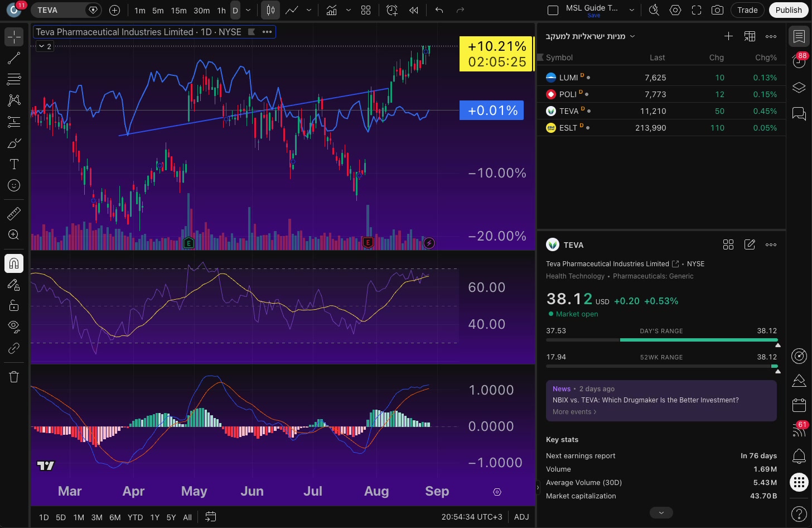Select the trend line drawing tool

[x=14, y=58]
